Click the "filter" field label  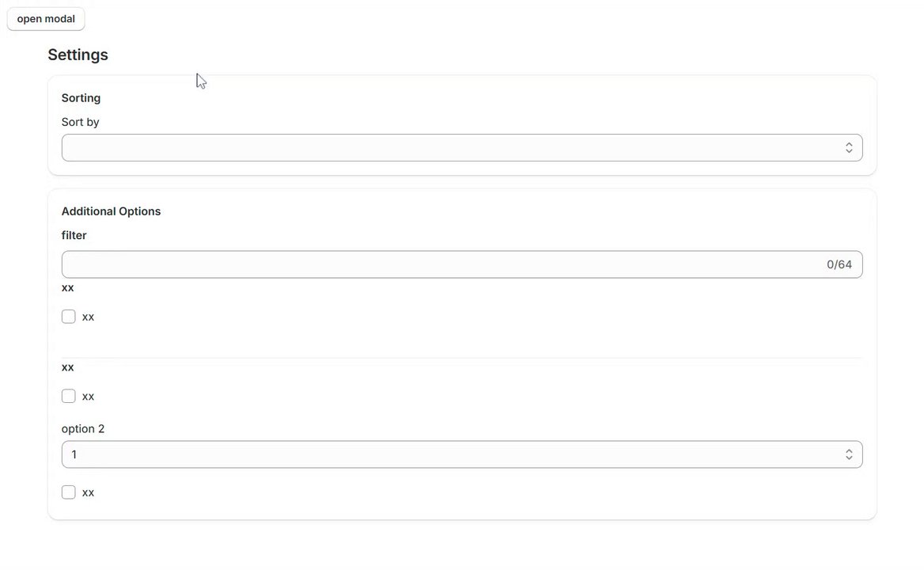tap(74, 235)
